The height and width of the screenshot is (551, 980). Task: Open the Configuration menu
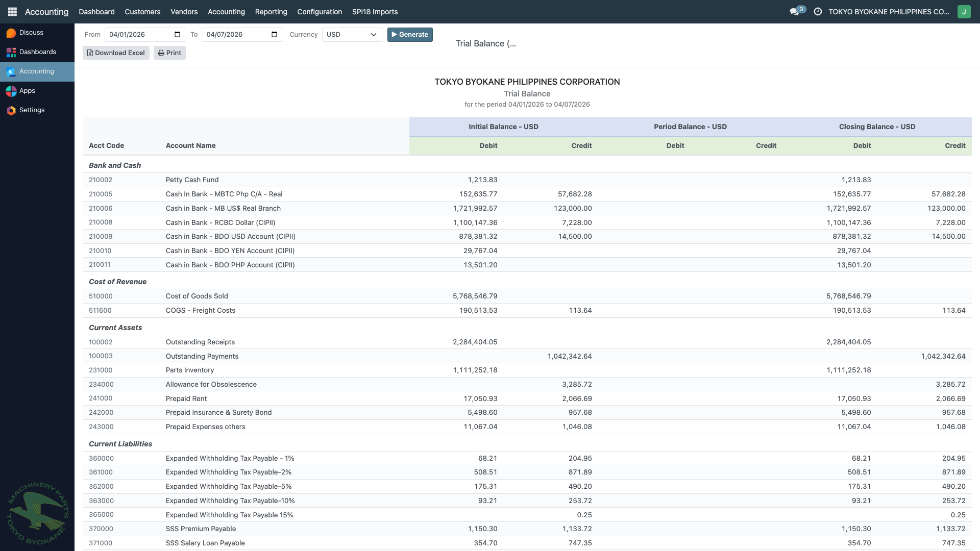[x=320, y=12]
